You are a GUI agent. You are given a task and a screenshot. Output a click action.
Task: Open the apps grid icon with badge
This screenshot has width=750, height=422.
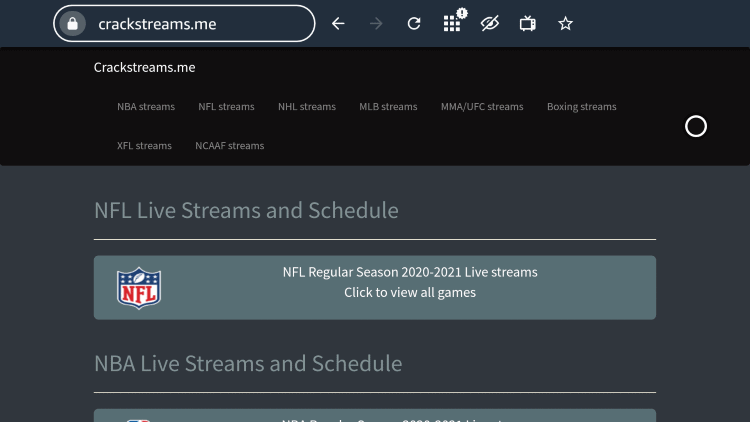tap(452, 22)
